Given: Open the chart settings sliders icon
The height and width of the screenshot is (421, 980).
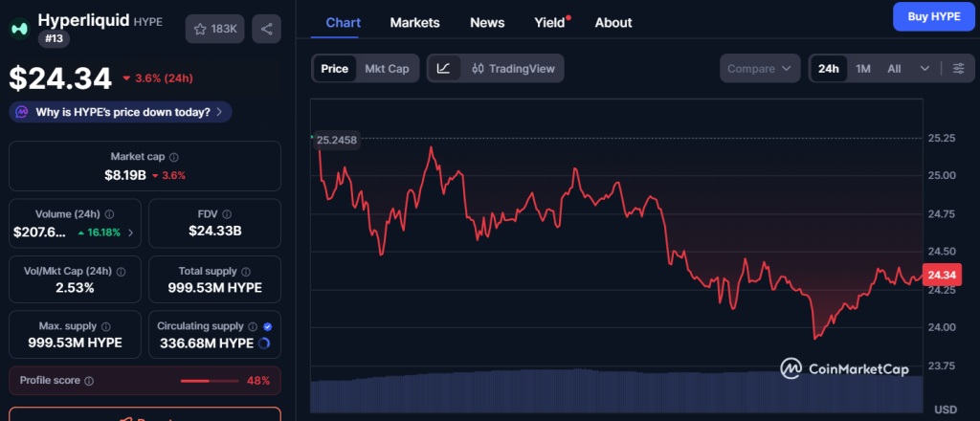Looking at the screenshot, I should pyautogui.click(x=958, y=69).
